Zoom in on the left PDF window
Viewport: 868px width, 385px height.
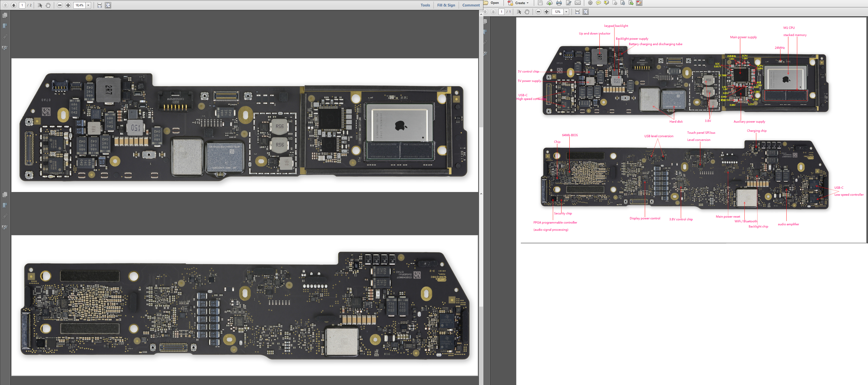pyautogui.click(x=68, y=5)
